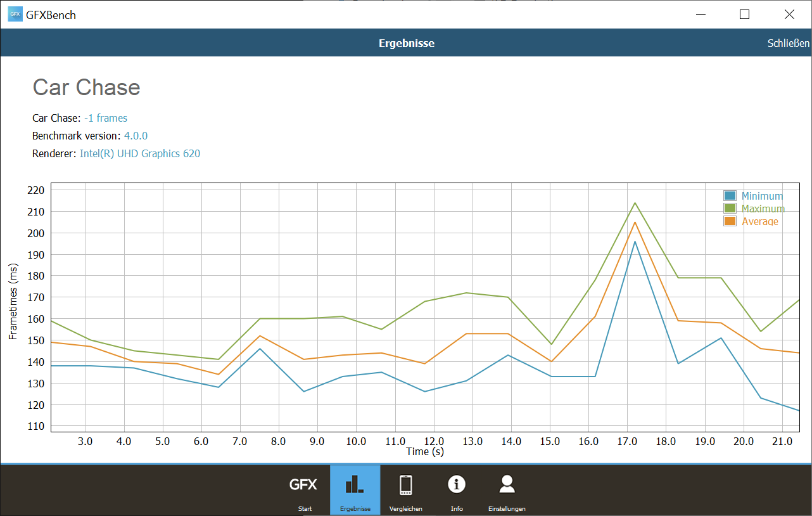Click the blue Minimum legend swatch
The width and height of the screenshot is (812, 516).
tap(730, 197)
